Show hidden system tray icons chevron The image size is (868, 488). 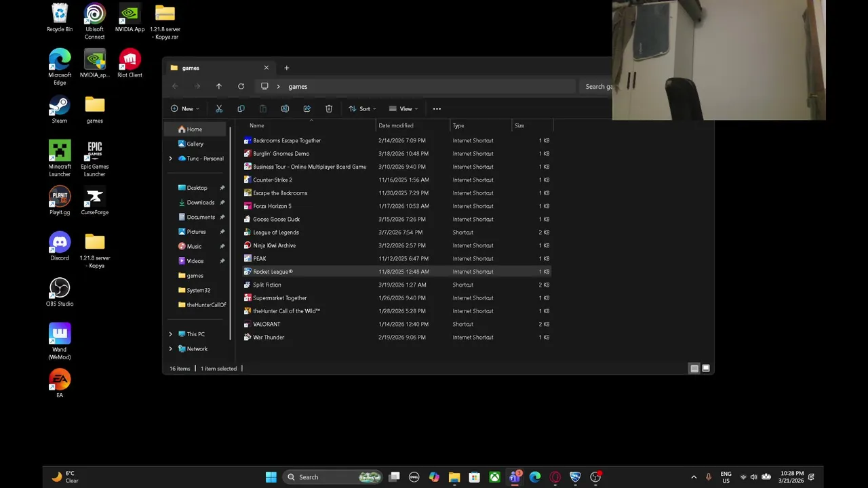click(x=693, y=477)
